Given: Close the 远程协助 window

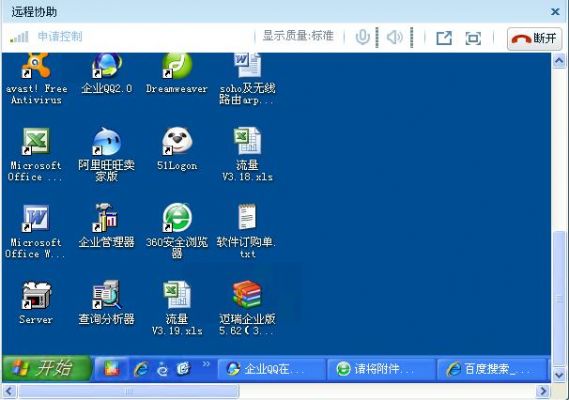Looking at the screenshot, I should click(x=555, y=12).
